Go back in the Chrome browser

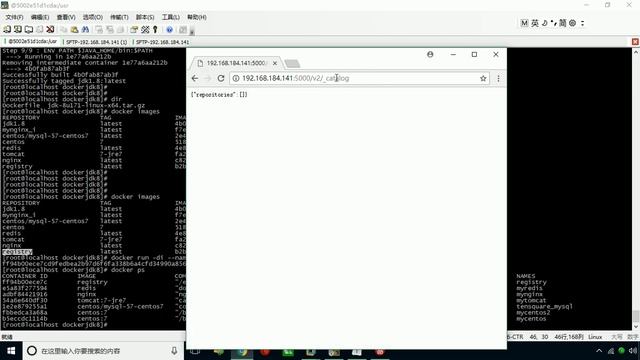pyautogui.click(x=195, y=78)
